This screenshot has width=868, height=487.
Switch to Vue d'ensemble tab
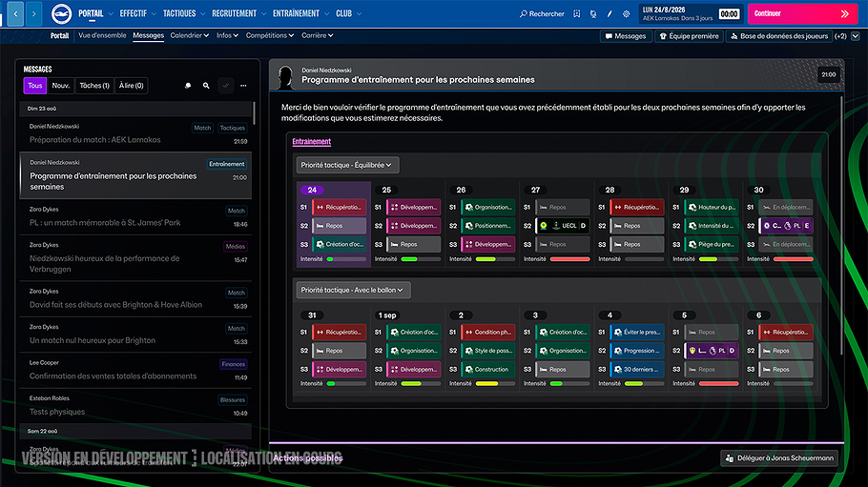(x=102, y=35)
